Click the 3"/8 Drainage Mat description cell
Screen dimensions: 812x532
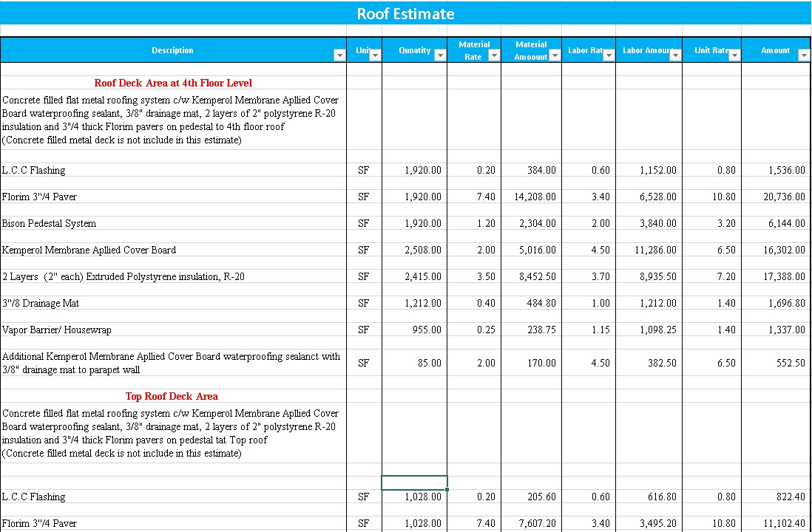[x=41, y=303]
